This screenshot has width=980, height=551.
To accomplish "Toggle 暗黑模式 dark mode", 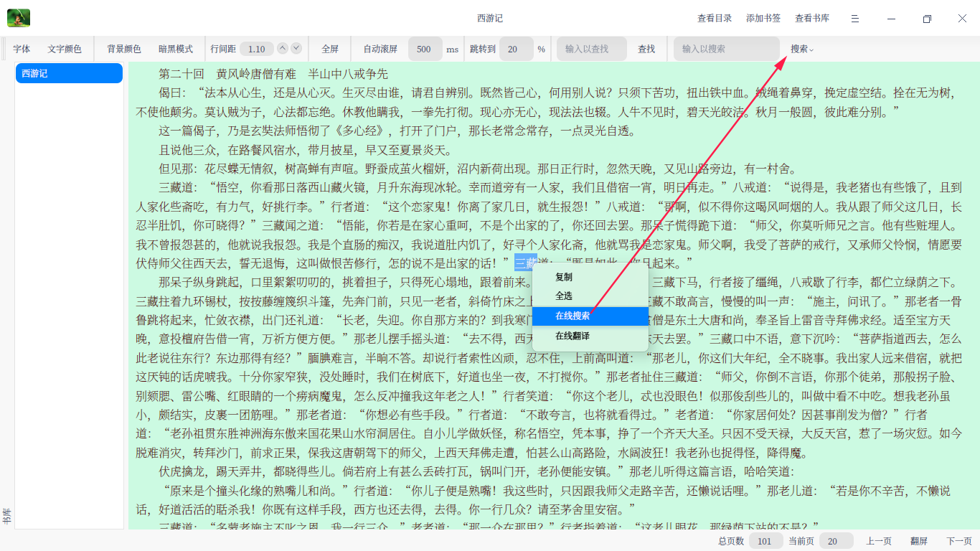I will (x=176, y=49).
